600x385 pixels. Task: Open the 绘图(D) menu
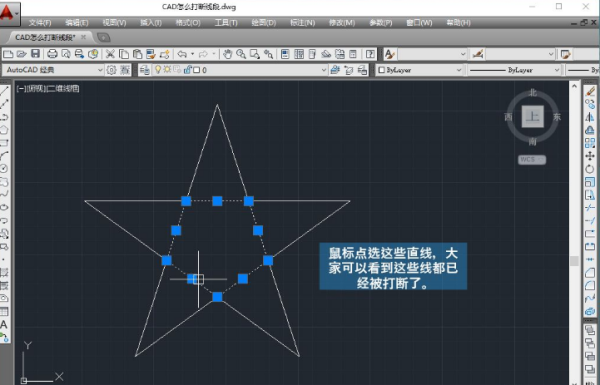[x=264, y=23]
